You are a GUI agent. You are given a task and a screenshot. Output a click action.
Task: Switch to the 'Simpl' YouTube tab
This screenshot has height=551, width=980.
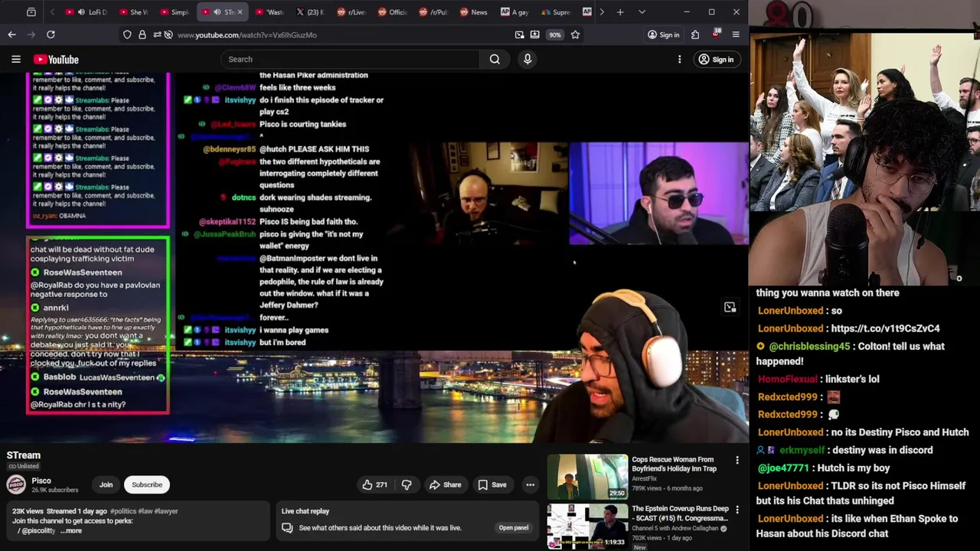[174, 12]
